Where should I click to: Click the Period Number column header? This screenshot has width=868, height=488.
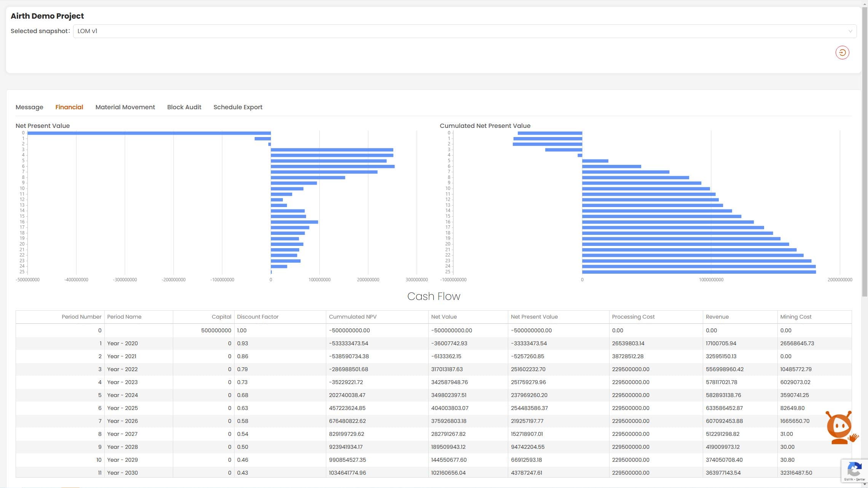81,317
